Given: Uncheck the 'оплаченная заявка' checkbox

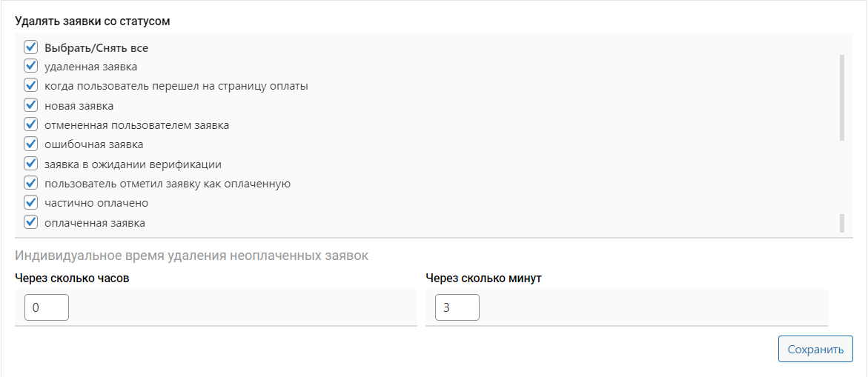Looking at the screenshot, I should coord(31,221).
